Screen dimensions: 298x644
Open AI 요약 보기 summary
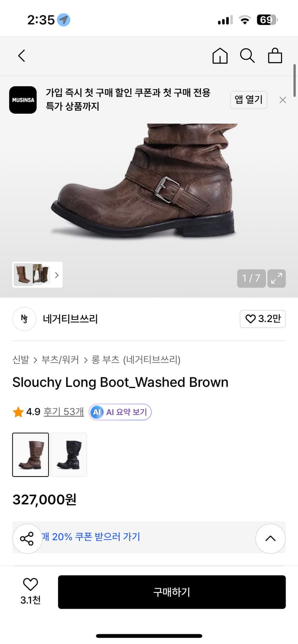[x=120, y=412]
